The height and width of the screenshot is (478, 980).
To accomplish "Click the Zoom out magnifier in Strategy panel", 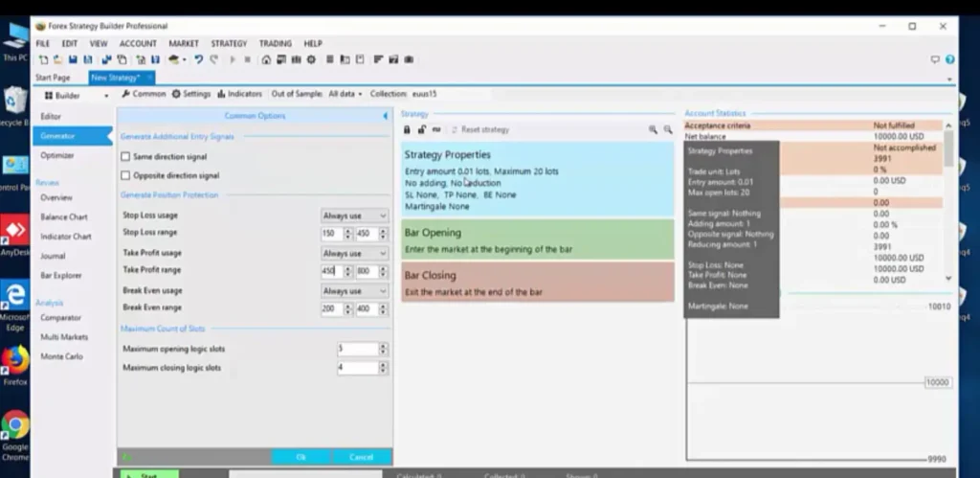I will (x=668, y=129).
